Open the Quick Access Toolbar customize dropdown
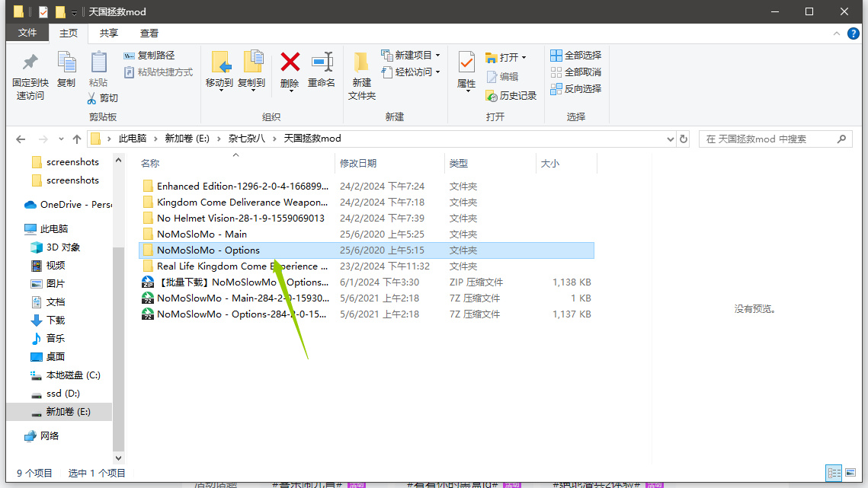868x488 pixels. pos(74,12)
